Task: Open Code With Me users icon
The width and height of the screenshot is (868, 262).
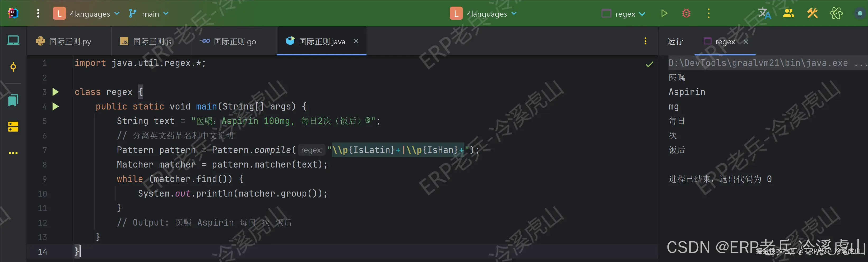Action: coord(788,13)
